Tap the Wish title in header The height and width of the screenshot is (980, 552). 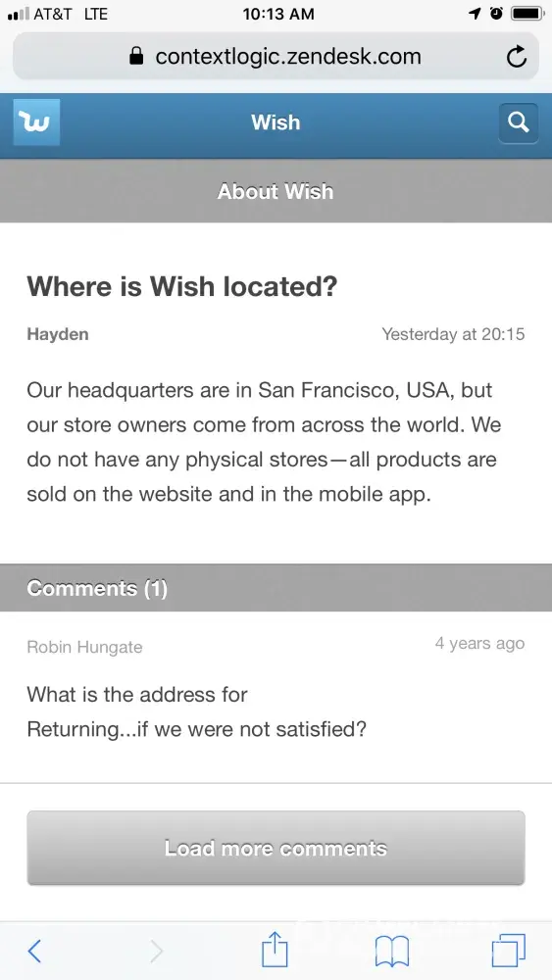(276, 122)
